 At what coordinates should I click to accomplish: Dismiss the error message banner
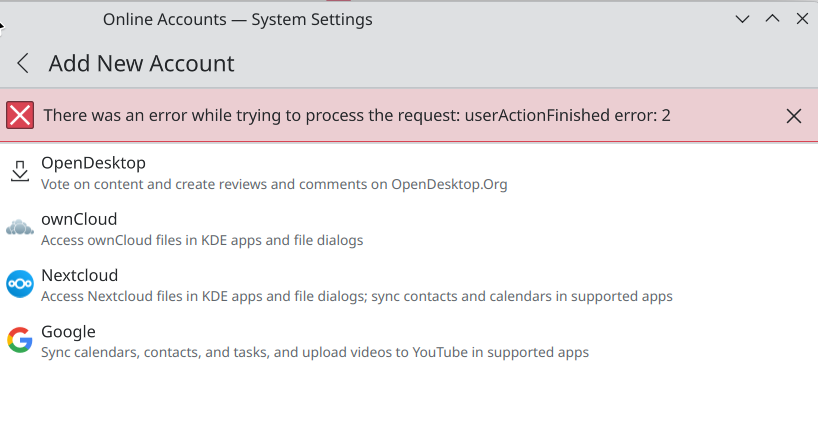coord(794,116)
